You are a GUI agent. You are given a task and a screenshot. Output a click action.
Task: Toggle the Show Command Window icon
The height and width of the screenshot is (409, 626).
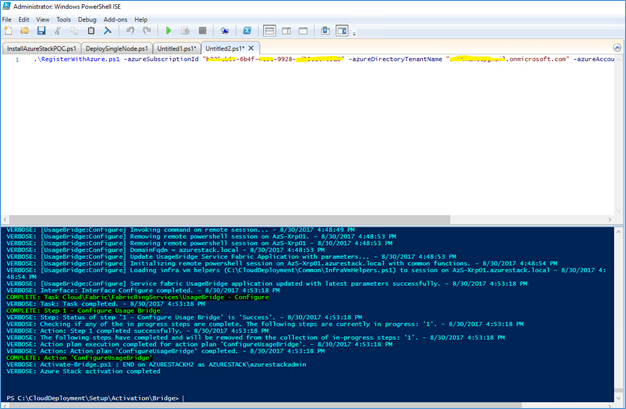coord(325,31)
